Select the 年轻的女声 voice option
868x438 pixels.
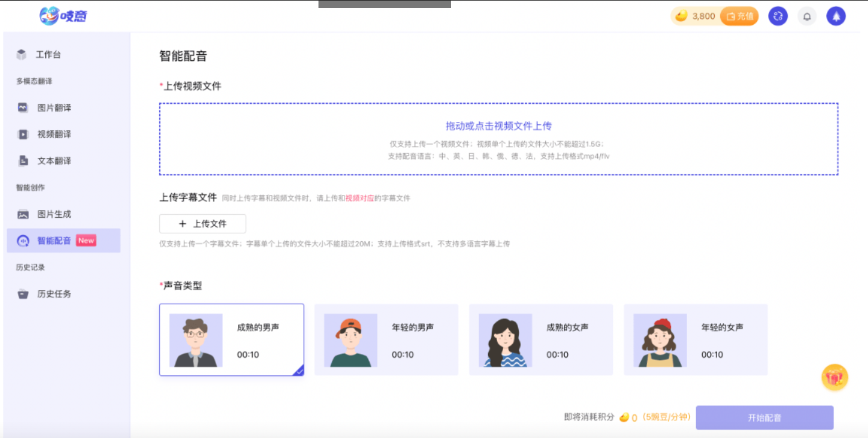tap(695, 339)
